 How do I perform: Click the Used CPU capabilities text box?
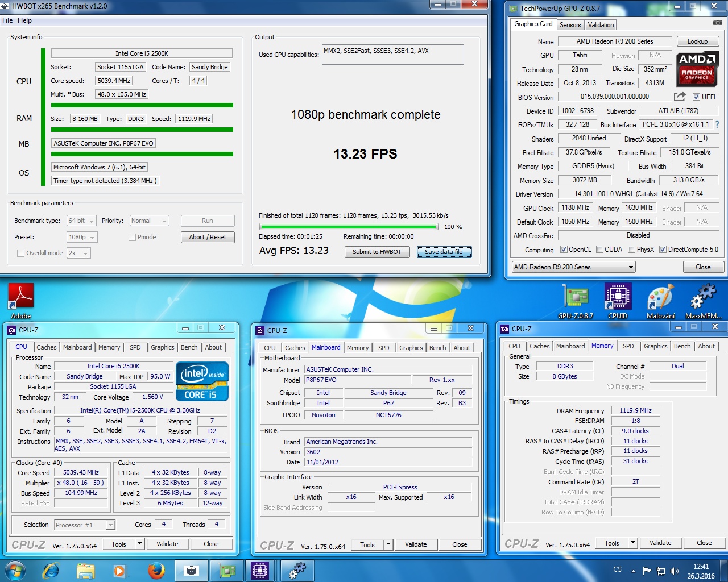[392, 55]
